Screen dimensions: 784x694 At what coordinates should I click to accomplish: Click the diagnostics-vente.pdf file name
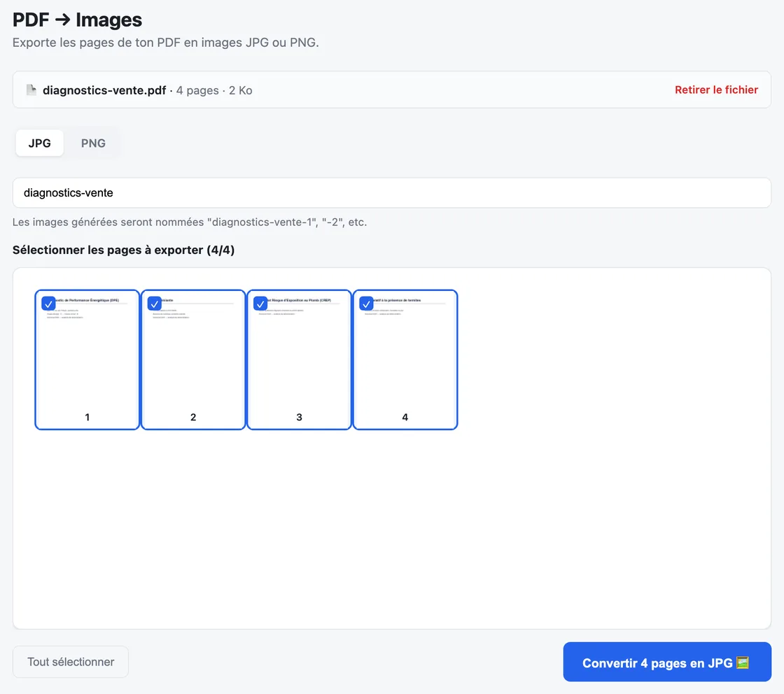pos(104,90)
